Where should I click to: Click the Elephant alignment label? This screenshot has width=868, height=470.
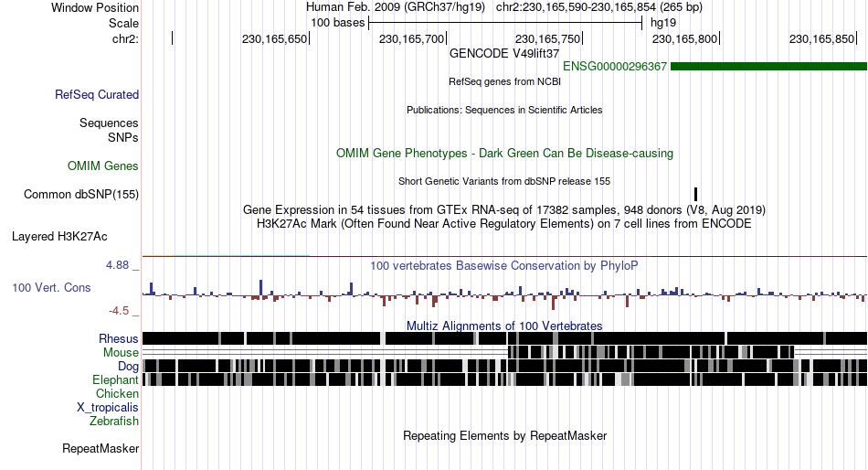tap(115, 380)
